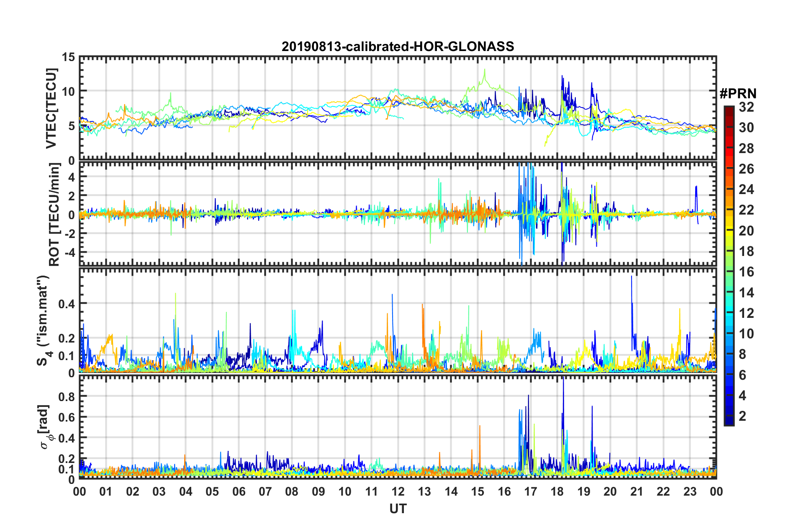
Task: Pick the dark red top of PRN colorbar
Action: coord(729,109)
